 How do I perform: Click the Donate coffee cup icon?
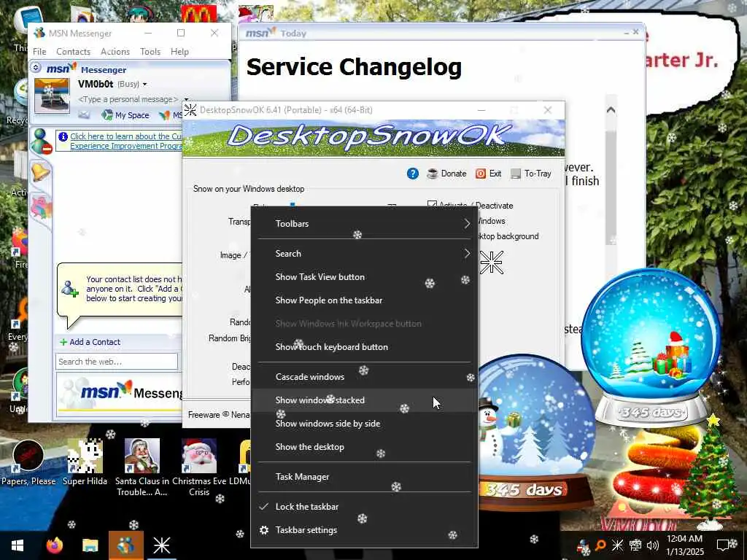pyautogui.click(x=432, y=174)
